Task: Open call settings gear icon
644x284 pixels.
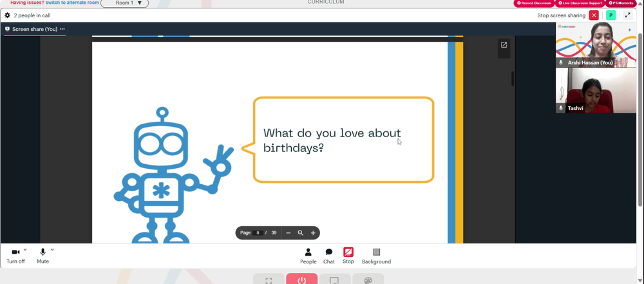Action: [7, 15]
